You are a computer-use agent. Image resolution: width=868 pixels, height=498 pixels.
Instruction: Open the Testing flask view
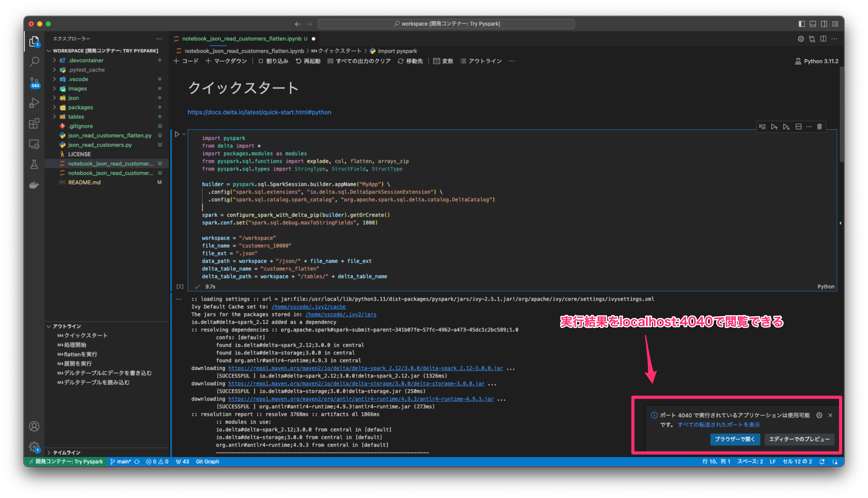coord(34,165)
